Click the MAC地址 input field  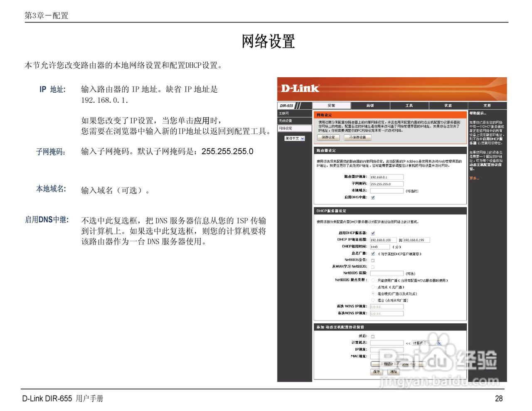(x=387, y=356)
